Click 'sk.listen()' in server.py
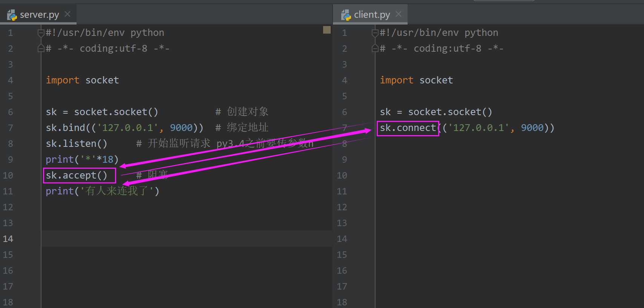This screenshot has width=644, height=308. (77, 143)
